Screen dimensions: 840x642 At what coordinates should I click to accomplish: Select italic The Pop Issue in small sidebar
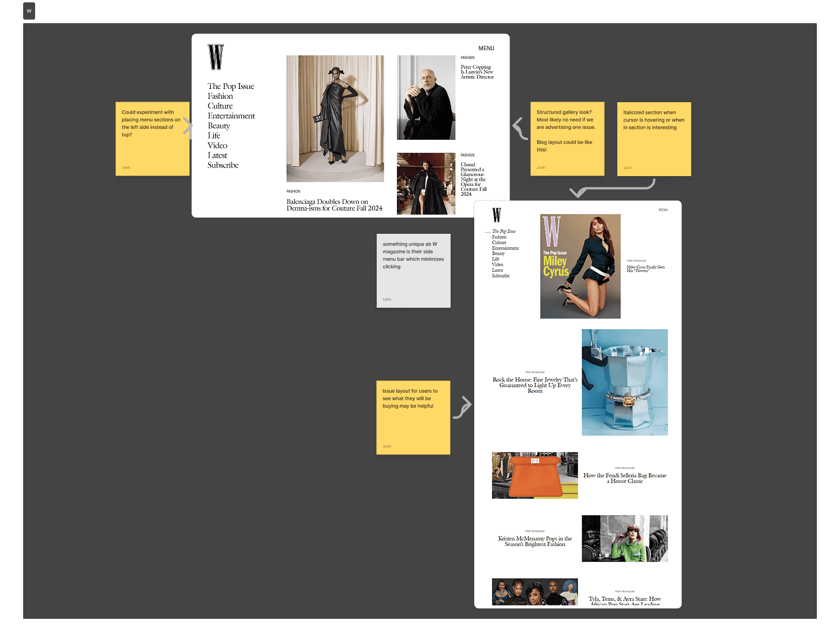pyautogui.click(x=504, y=232)
